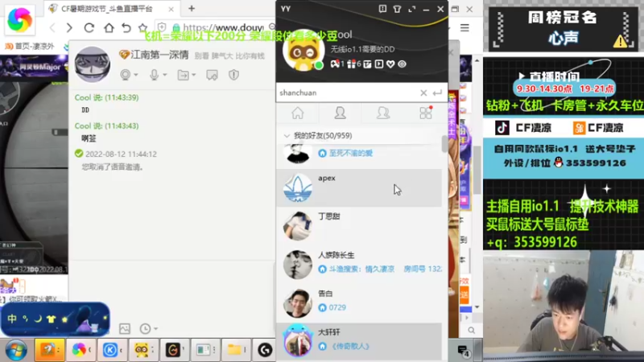Screen dimensions: 644x362
Task: Submit the YY search with the enter arrow
Action: coord(437,93)
